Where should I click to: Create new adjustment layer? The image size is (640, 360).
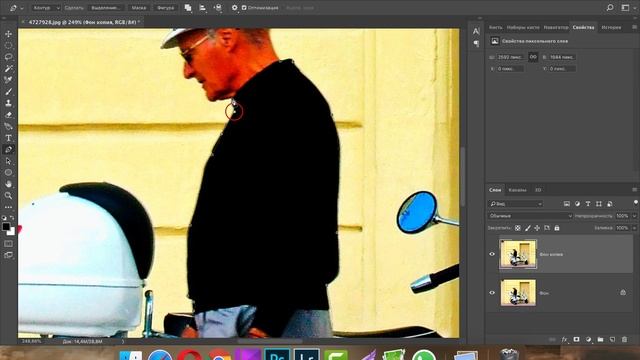coord(588,340)
